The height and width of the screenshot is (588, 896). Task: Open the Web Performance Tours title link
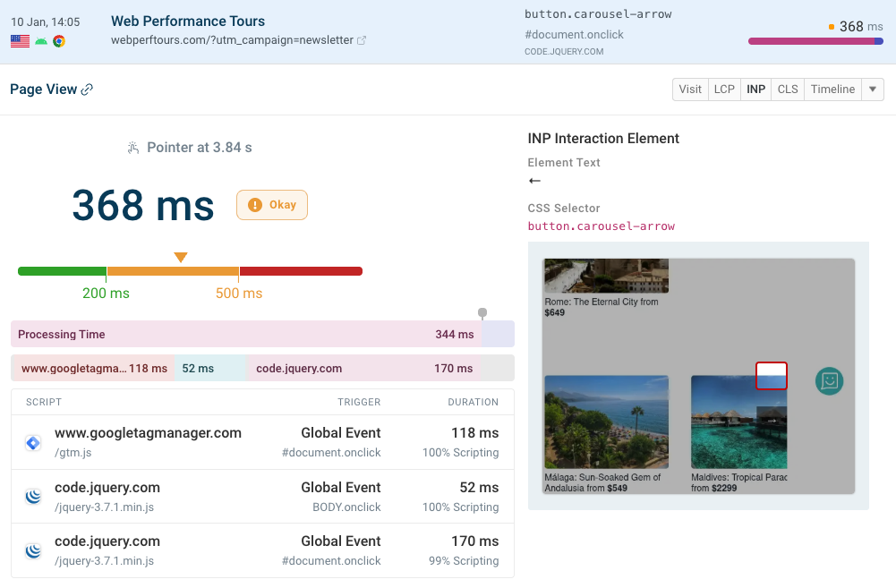tap(188, 21)
